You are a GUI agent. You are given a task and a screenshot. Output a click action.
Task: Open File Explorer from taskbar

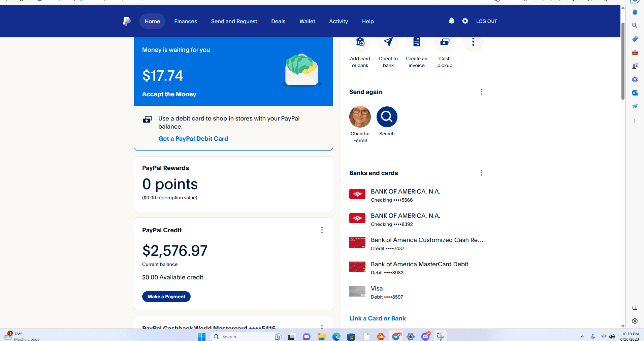(321, 337)
